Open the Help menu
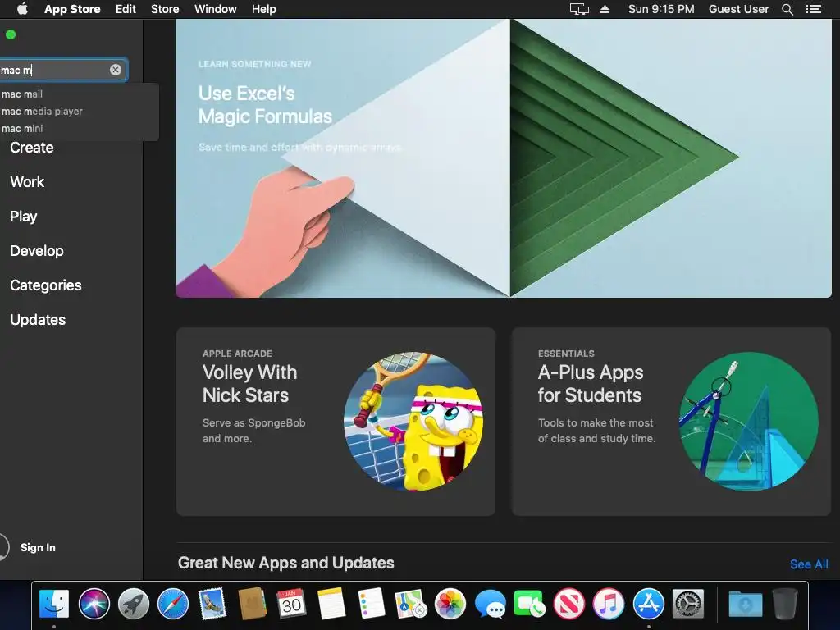This screenshot has width=840, height=630. coord(263,9)
